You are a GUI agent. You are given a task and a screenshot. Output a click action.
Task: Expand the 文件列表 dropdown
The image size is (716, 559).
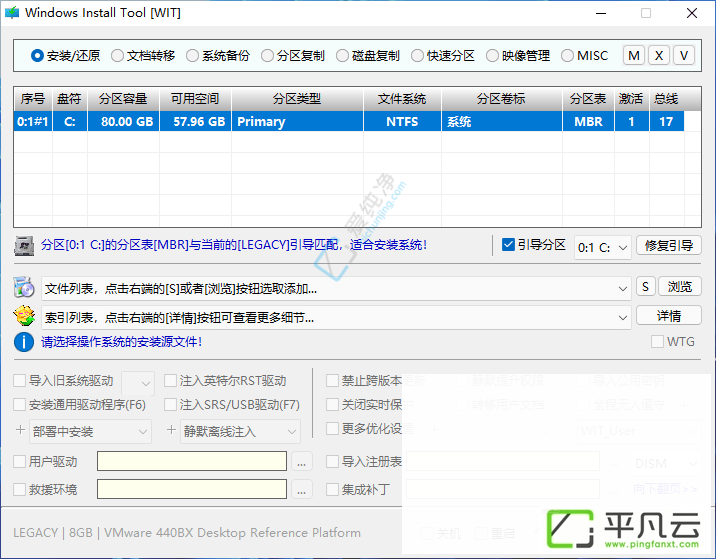(x=622, y=289)
